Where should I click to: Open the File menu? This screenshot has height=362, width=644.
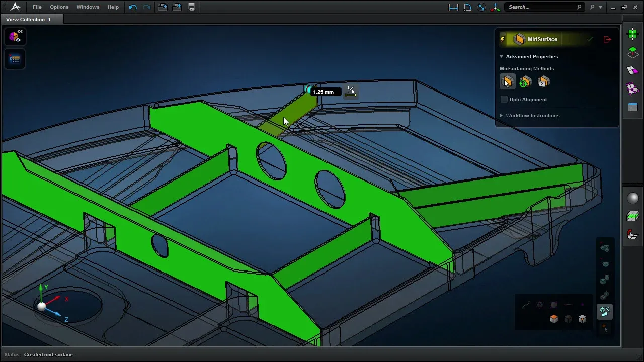tap(37, 7)
